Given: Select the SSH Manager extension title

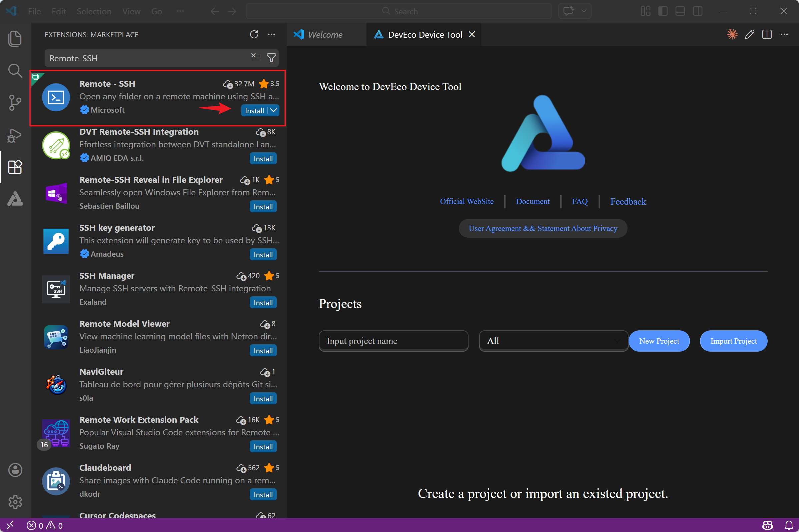Looking at the screenshot, I should click(x=107, y=275).
